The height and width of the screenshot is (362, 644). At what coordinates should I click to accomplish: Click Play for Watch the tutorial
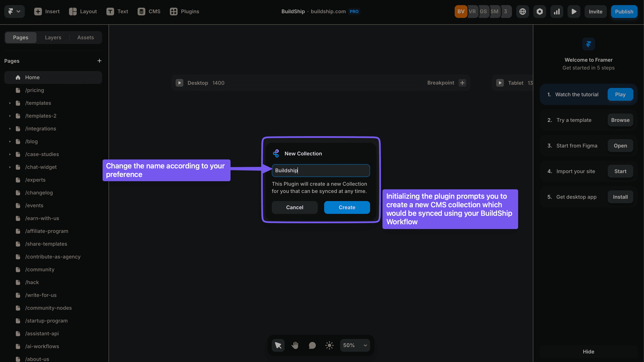620,94
